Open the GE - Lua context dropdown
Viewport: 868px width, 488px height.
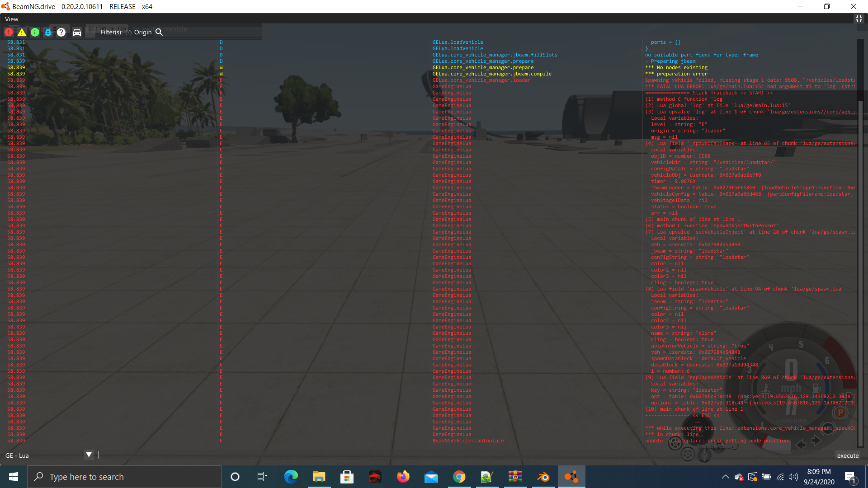[x=89, y=455]
